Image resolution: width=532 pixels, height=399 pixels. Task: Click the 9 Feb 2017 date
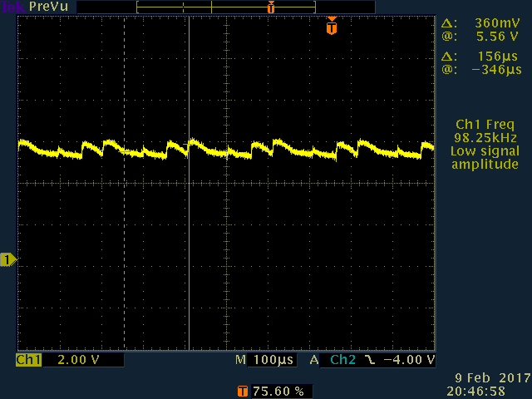coord(493,378)
